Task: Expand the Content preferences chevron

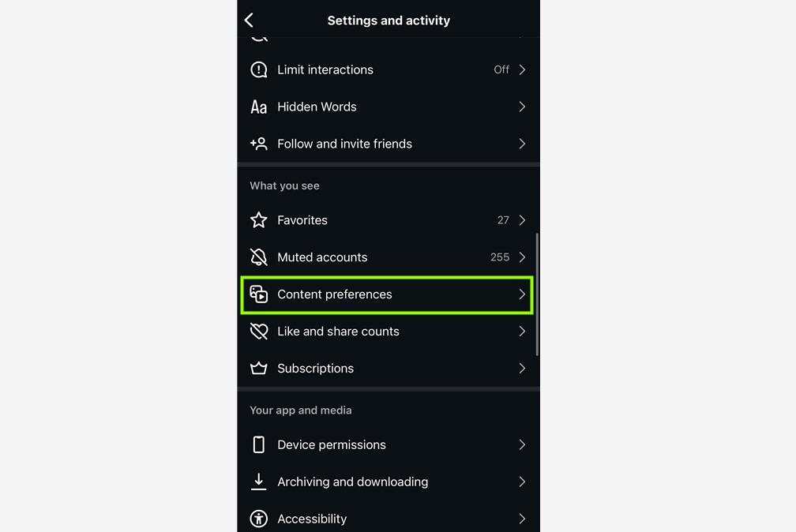Action: tap(522, 294)
